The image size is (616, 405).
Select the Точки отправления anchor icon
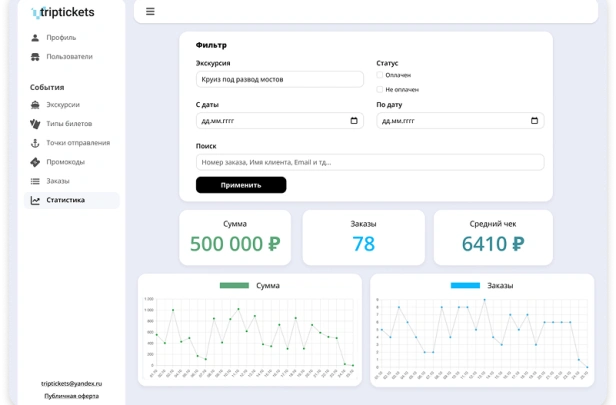(35, 143)
